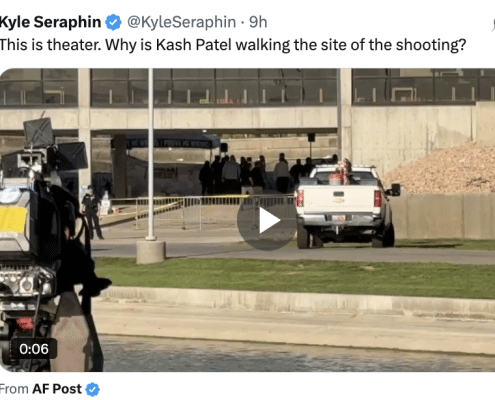Click the 0:06 video duration badge
Viewport: 495px width, 400px height.
(34, 349)
